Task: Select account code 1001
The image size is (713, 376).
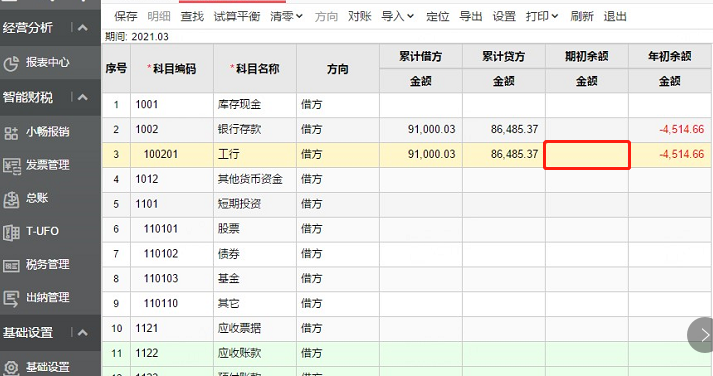Action: [146, 105]
